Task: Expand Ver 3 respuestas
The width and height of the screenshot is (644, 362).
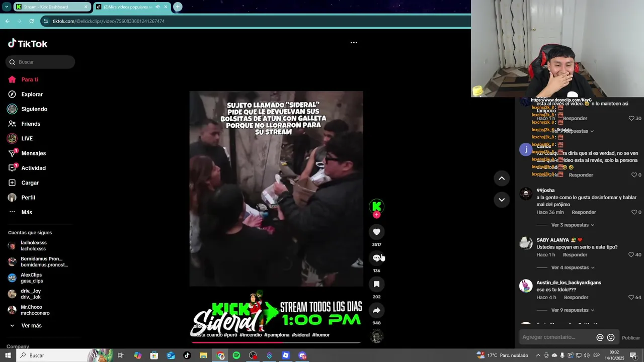Action: click(x=573, y=225)
